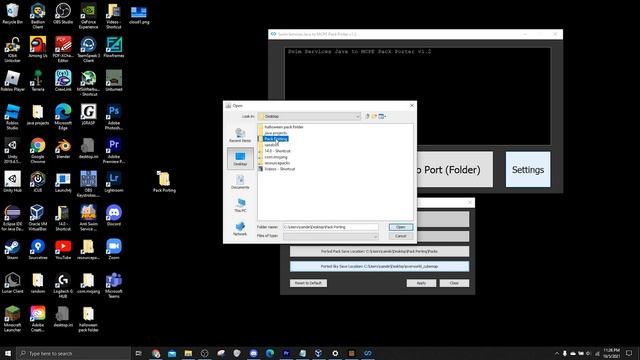Select 'resourcepacks' folder in Open dialog list
The image size is (640, 360).
coord(277,163)
